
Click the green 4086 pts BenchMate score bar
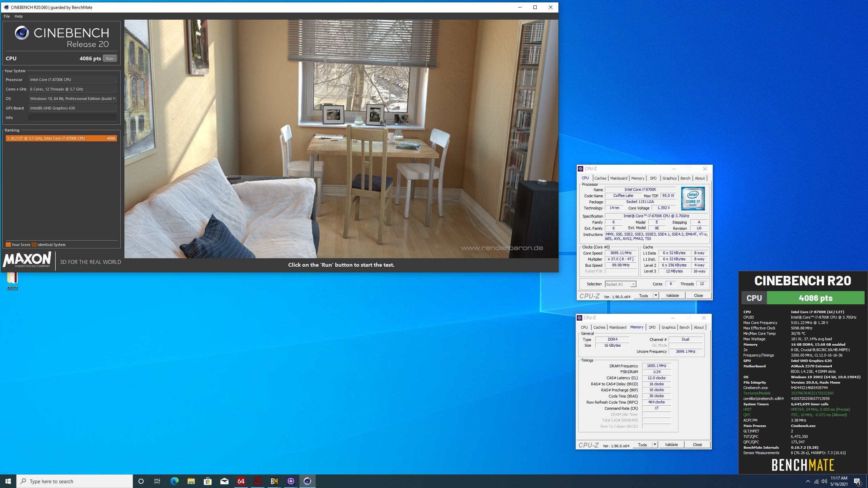coord(815,298)
